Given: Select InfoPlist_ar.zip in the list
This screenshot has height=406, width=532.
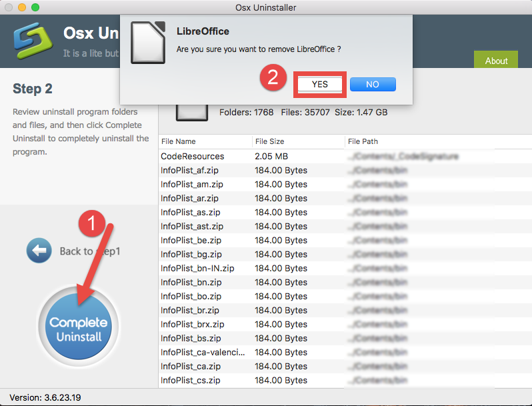Looking at the screenshot, I should (x=345, y=199).
